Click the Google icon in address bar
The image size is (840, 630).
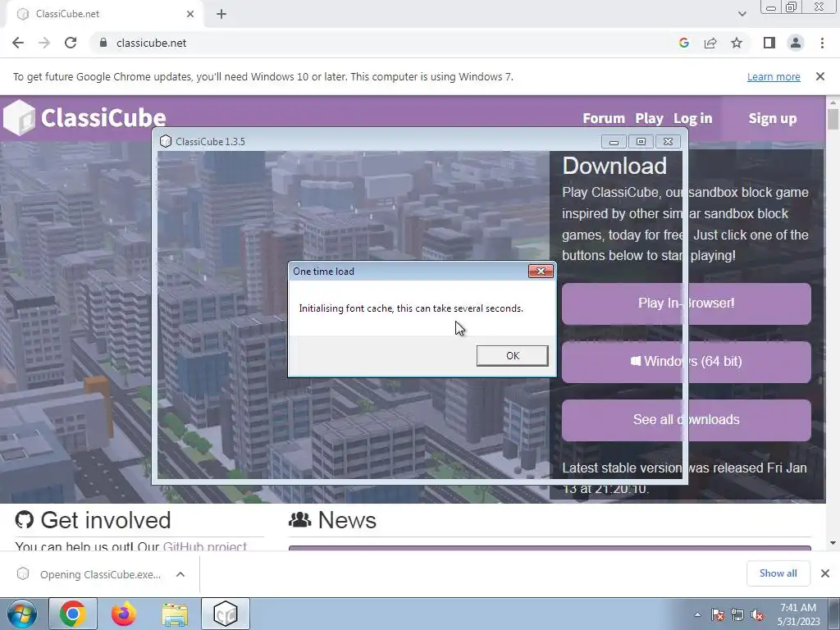point(683,43)
